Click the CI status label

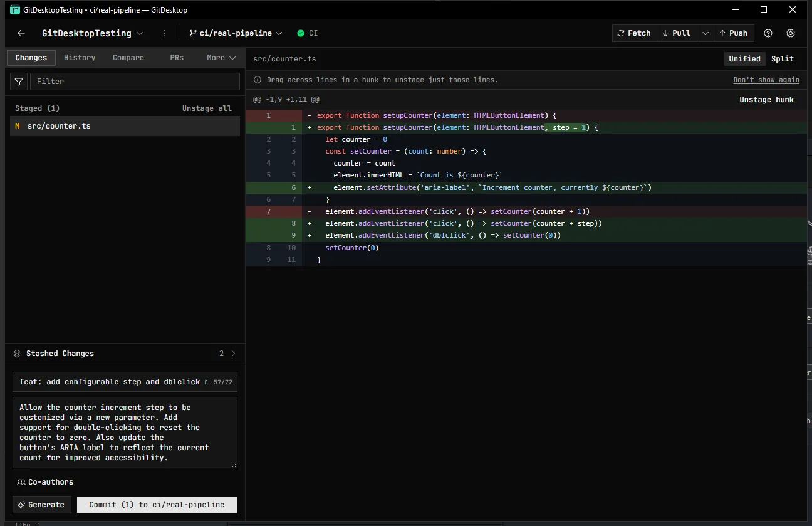click(x=313, y=33)
